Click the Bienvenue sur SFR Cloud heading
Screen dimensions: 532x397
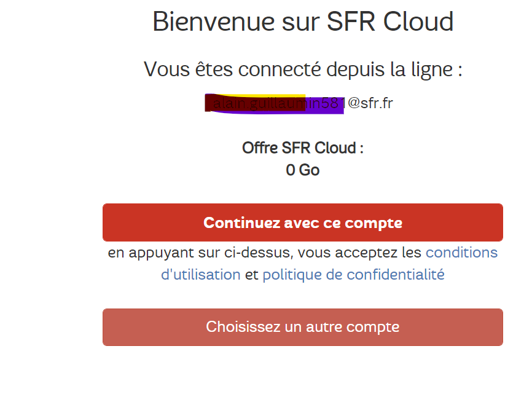coord(302,22)
